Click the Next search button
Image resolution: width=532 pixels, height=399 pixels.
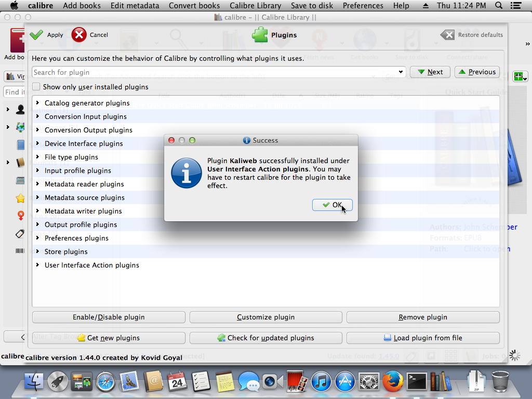click(x=430, y=72)
